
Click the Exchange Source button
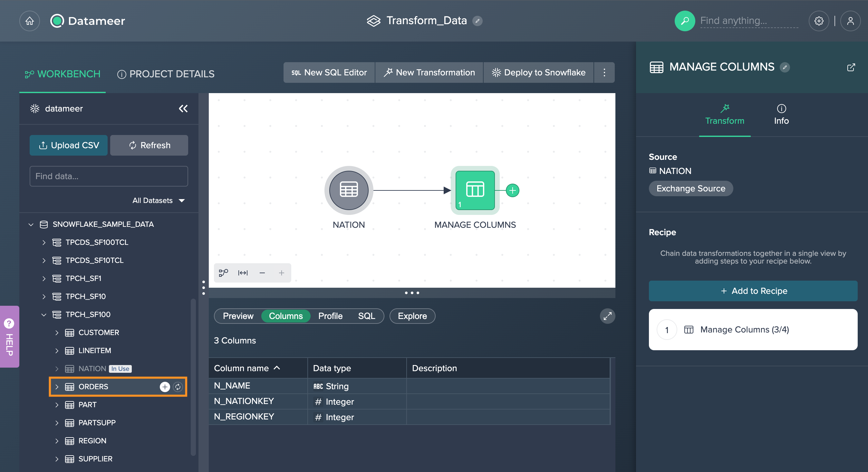coord(691,188)
